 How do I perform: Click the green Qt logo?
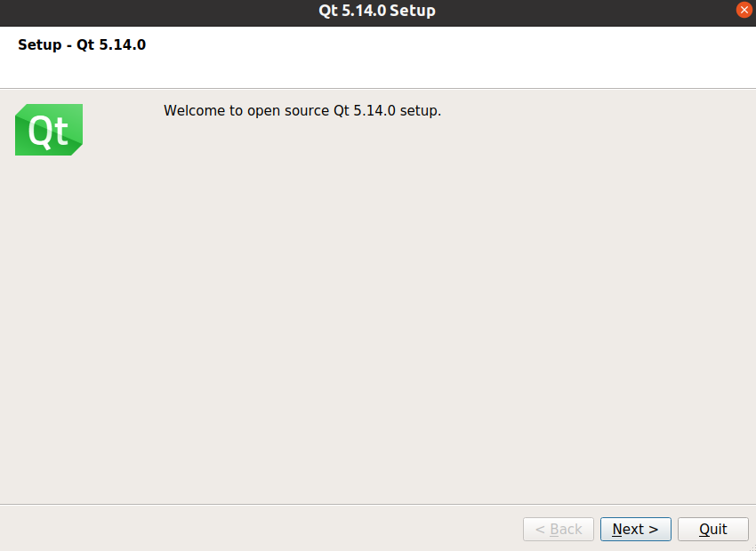click(x=49, y=130)
